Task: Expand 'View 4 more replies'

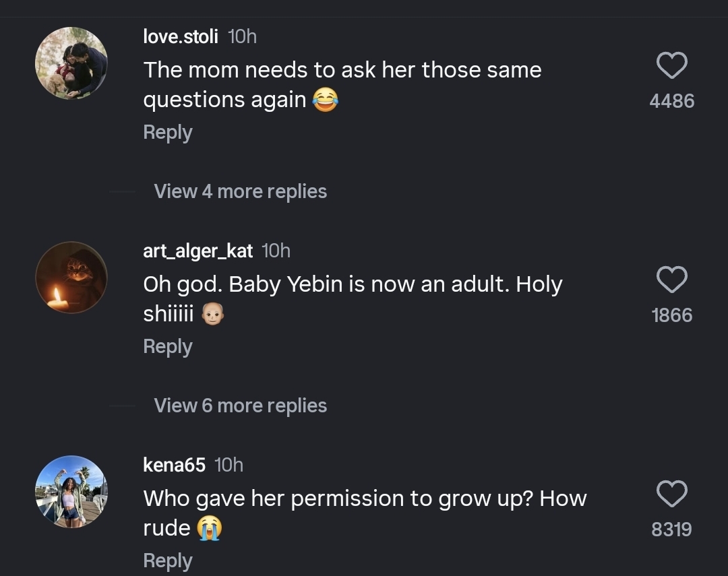Action: [240, 191]
